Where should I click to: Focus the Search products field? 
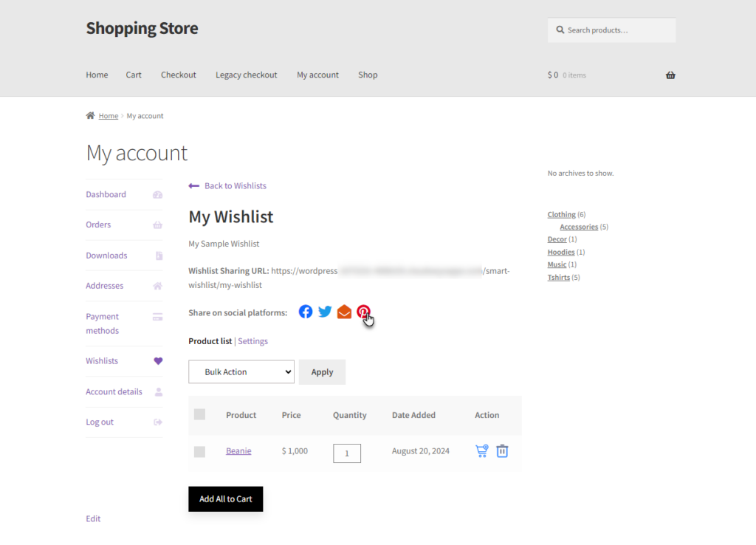(611, 30)
